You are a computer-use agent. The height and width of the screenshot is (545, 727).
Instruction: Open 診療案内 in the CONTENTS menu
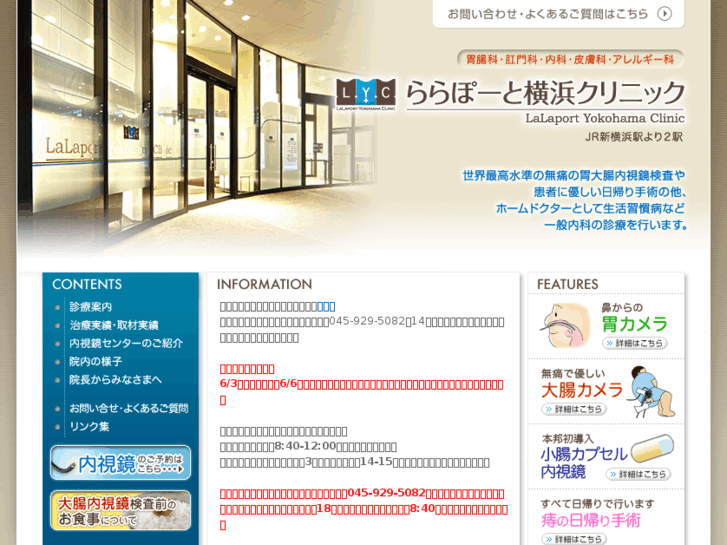[90, 307]
